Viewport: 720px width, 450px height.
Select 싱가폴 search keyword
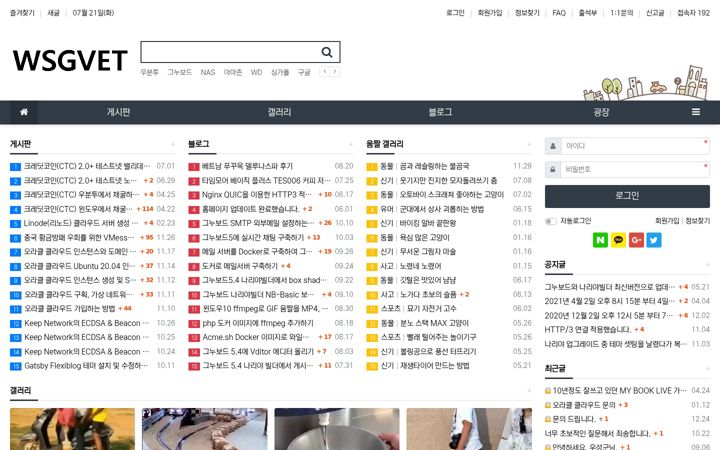tap(280, 72)
